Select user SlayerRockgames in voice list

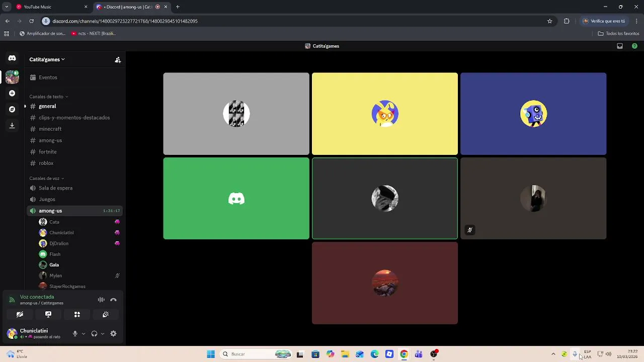(x=79, y=286)
